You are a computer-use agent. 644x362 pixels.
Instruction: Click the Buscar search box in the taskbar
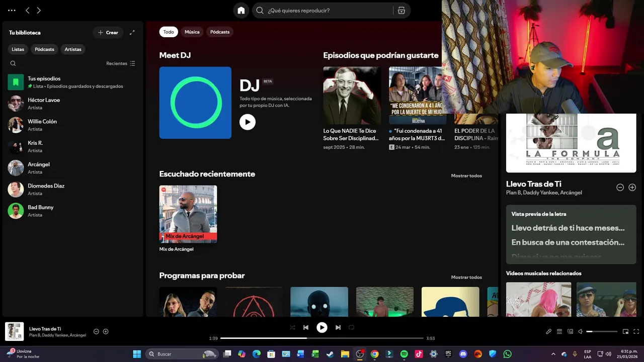[x=183, y=354]
